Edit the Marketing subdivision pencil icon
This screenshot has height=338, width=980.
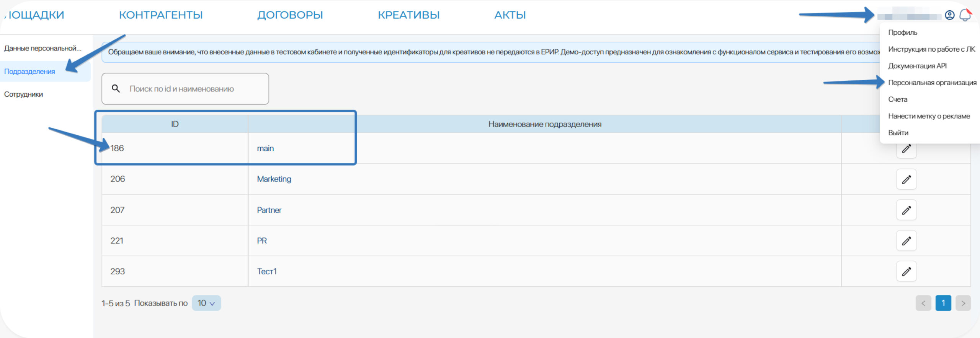(x=906, y=179)
